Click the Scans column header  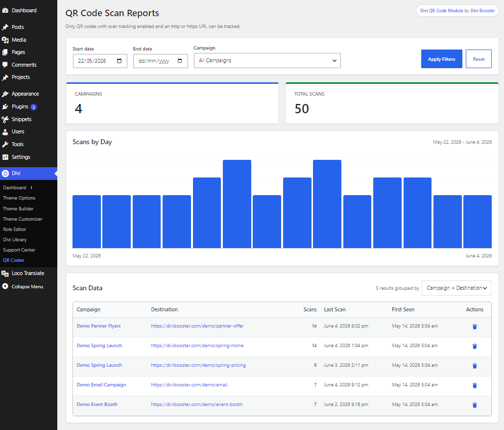[x=310, y=309]
